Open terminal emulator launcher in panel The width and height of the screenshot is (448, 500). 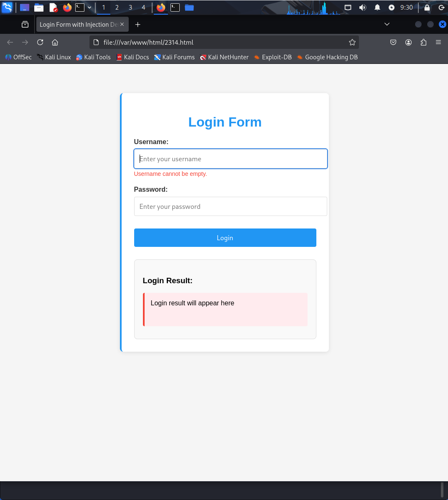80,8
